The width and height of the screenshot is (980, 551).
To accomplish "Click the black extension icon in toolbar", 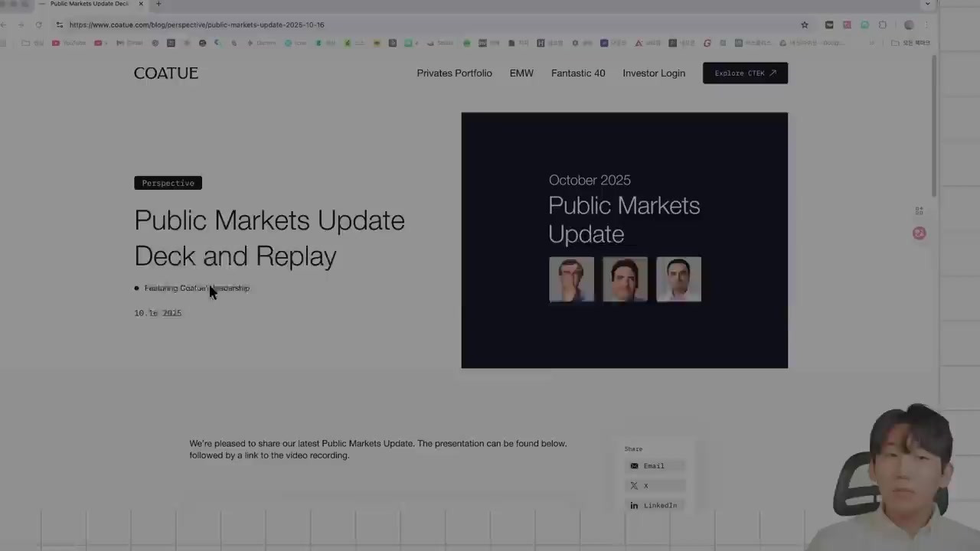I will tap(829, 24).
